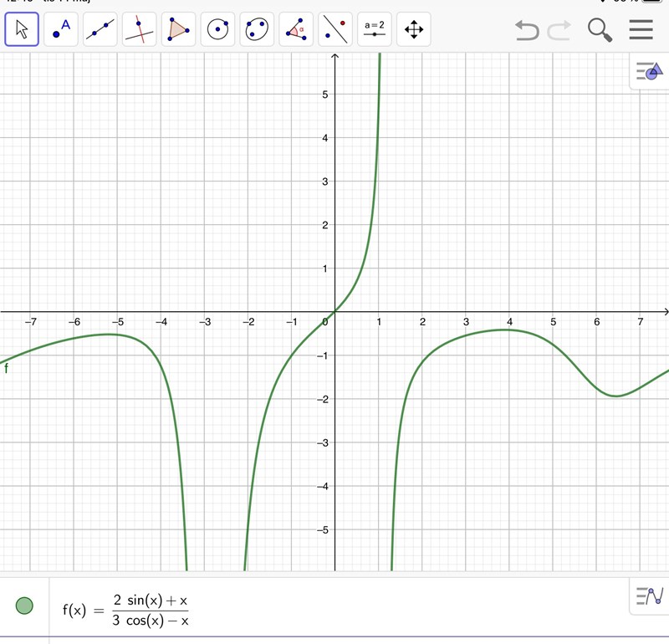This screenshot has width=669, height=644.
Task: Select the Move arrow tool
Action: pos(22,30)
